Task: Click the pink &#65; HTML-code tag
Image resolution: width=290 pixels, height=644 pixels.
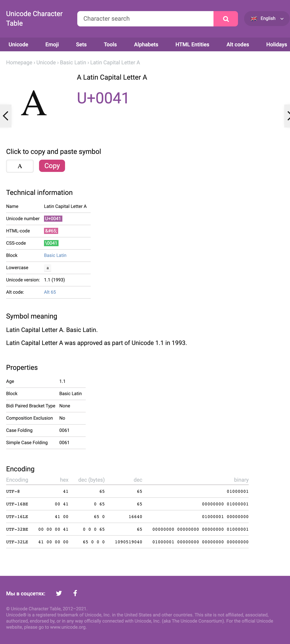Action: pos(51,231)
